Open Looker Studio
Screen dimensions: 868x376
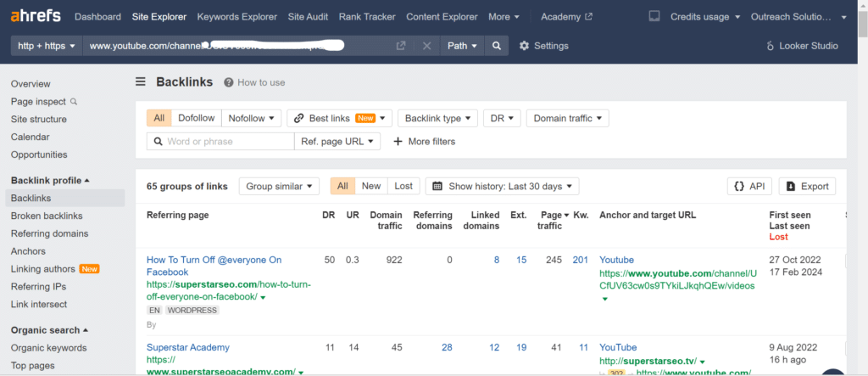tap(802, 46)
